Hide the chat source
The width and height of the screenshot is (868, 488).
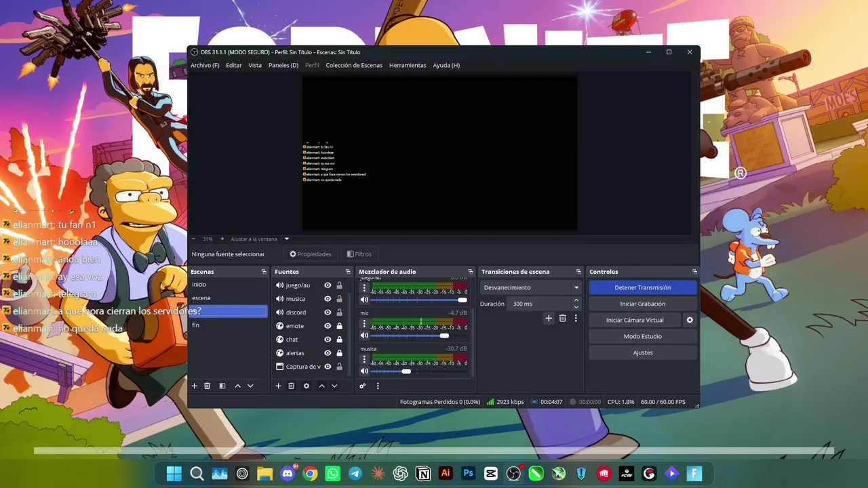pos(328,340)
